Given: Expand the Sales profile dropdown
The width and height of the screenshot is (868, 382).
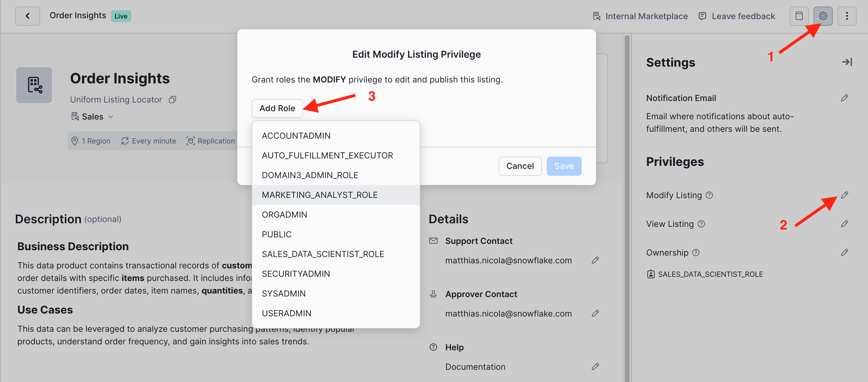Looking at the screenshot, I should pos(111,117).
